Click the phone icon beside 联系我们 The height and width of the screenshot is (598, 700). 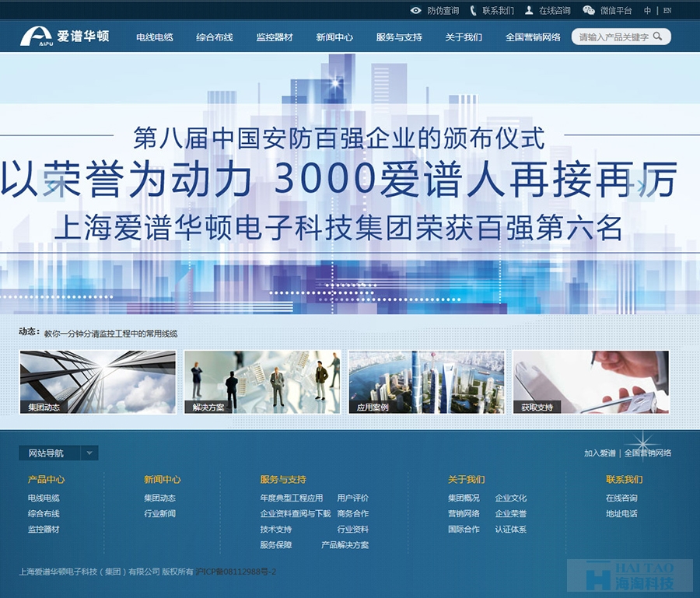tap(473, 10)
